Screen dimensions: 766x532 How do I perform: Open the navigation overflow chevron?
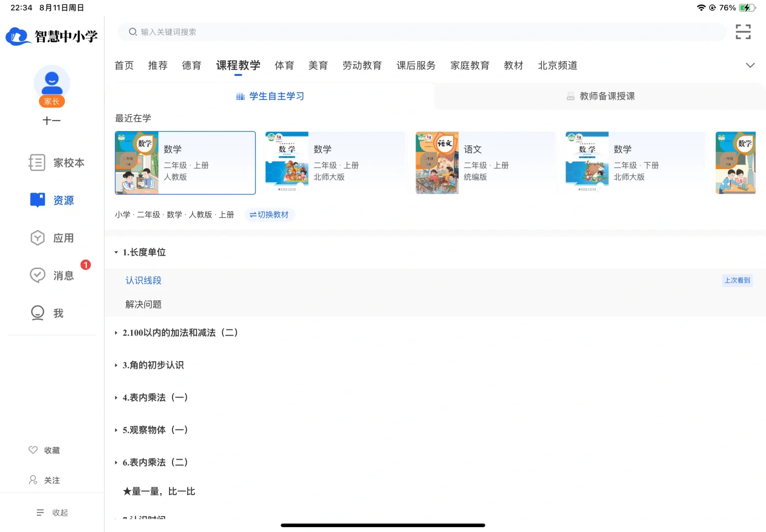pos(750,65)
